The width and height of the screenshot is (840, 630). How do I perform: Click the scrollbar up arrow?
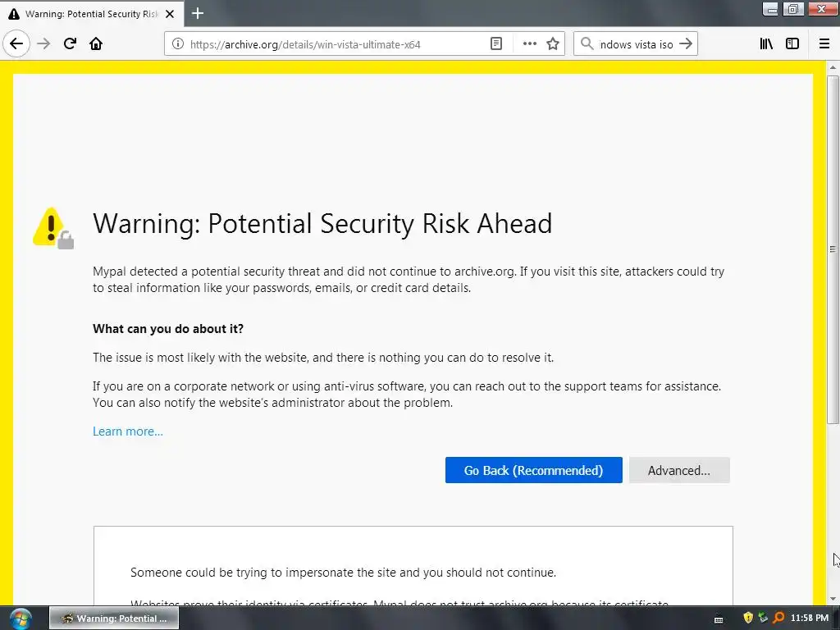(833, 67)
